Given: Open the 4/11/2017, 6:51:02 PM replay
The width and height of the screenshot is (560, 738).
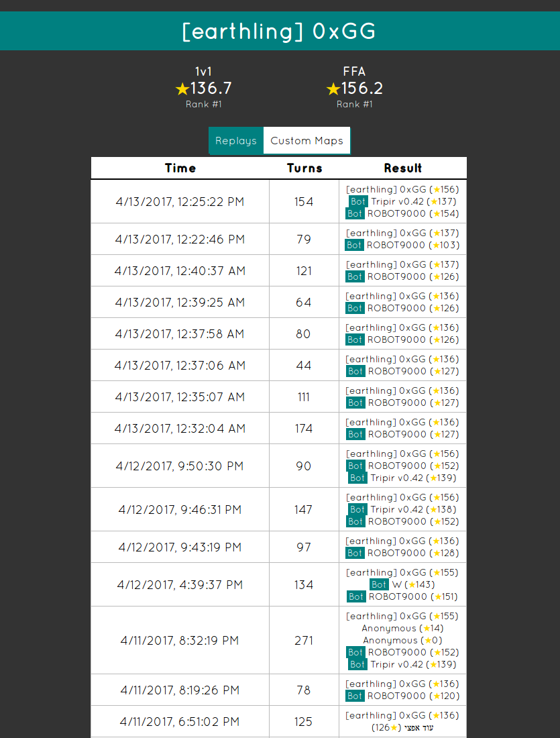Looking at the screenshot, I should pyautogui.click(x=180, y=721).
